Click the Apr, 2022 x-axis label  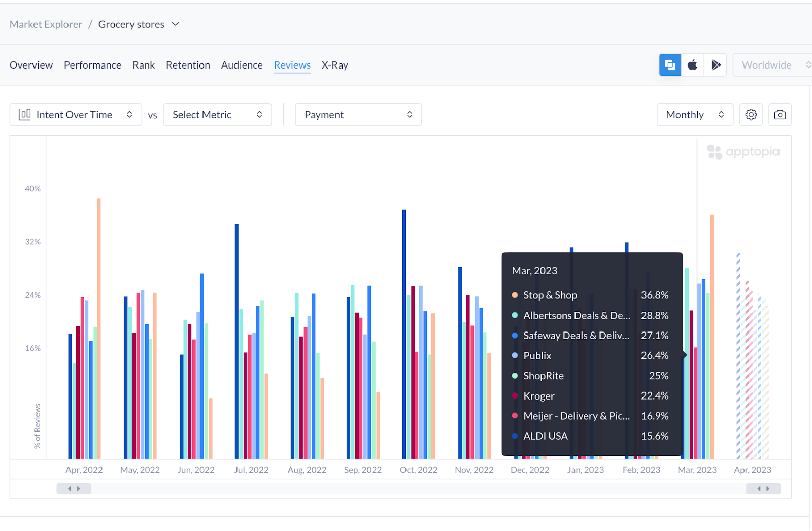pyautogui.click(x=84, y=470)
